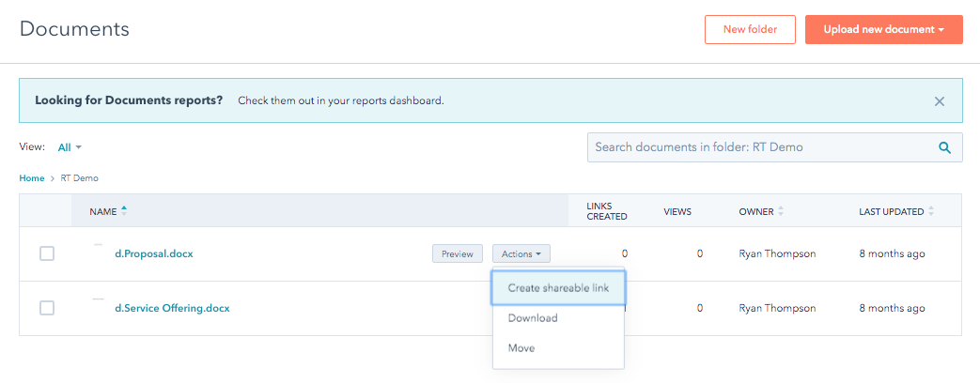Sort using the Owner column arrows
This screenshot has width=980, height=383.
781,211
